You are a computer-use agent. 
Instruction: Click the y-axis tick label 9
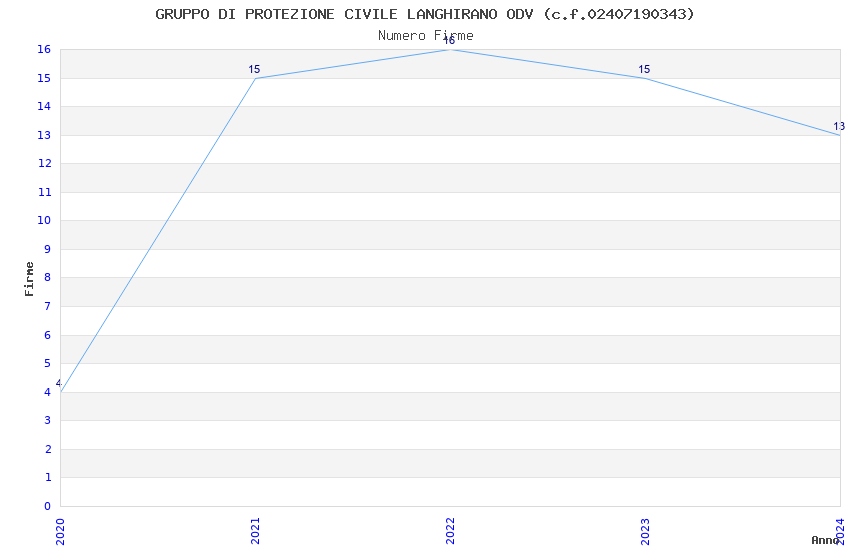point(48,249)
